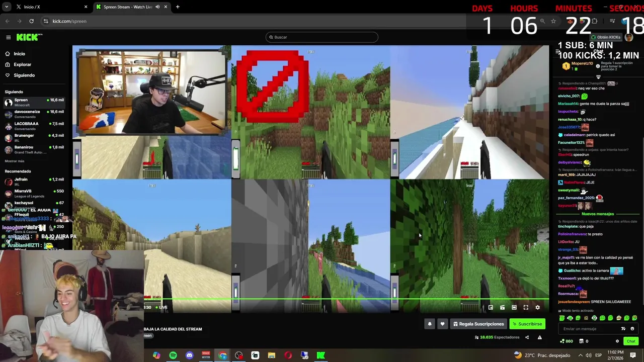Reload the page
Screen dimensions: 644x362
[x=31, y=21]
